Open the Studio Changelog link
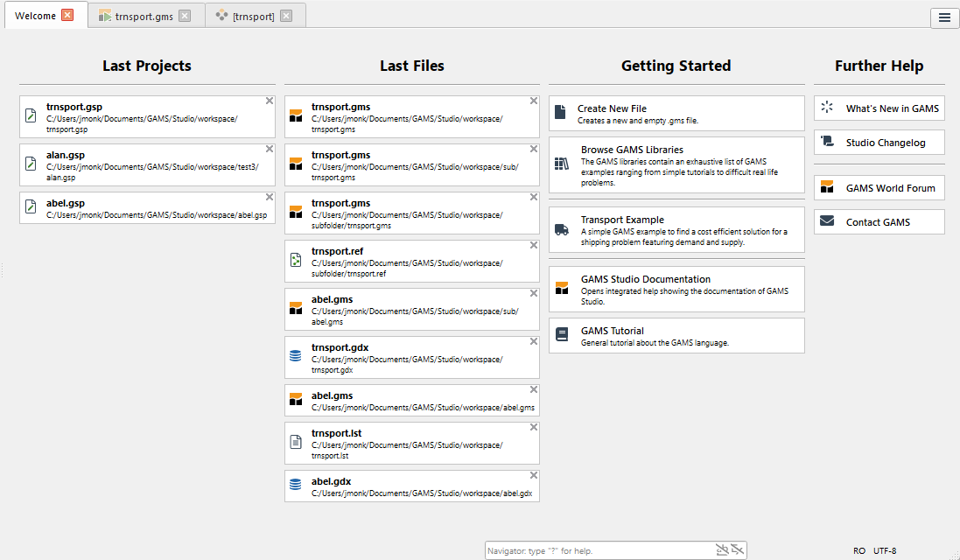 [x=885, y=143]
